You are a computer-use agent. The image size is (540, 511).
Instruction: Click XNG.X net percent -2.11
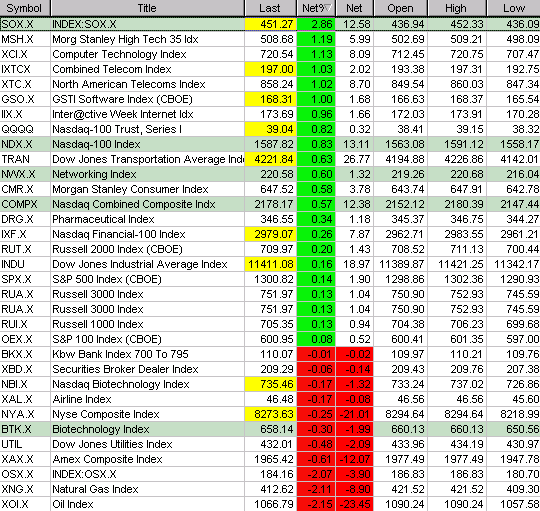click(316, 489)
